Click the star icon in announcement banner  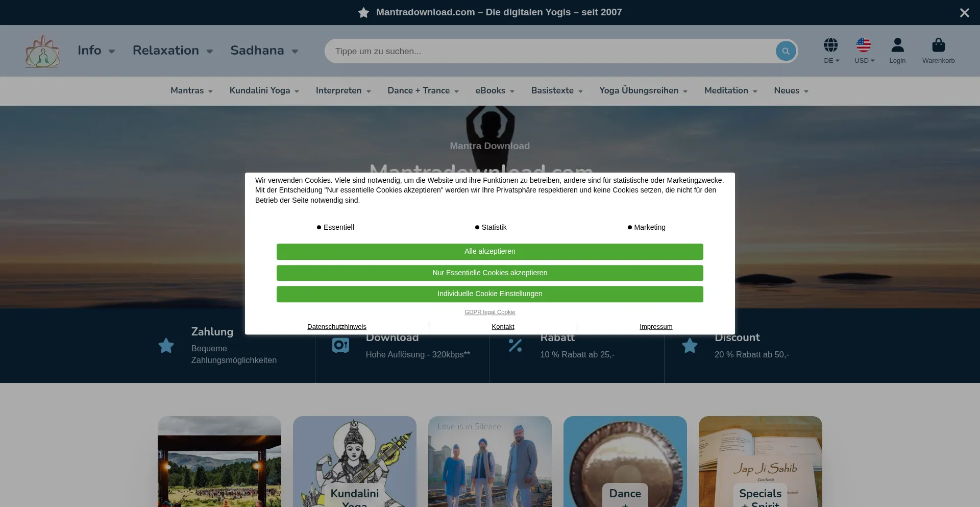click(363, 13)
